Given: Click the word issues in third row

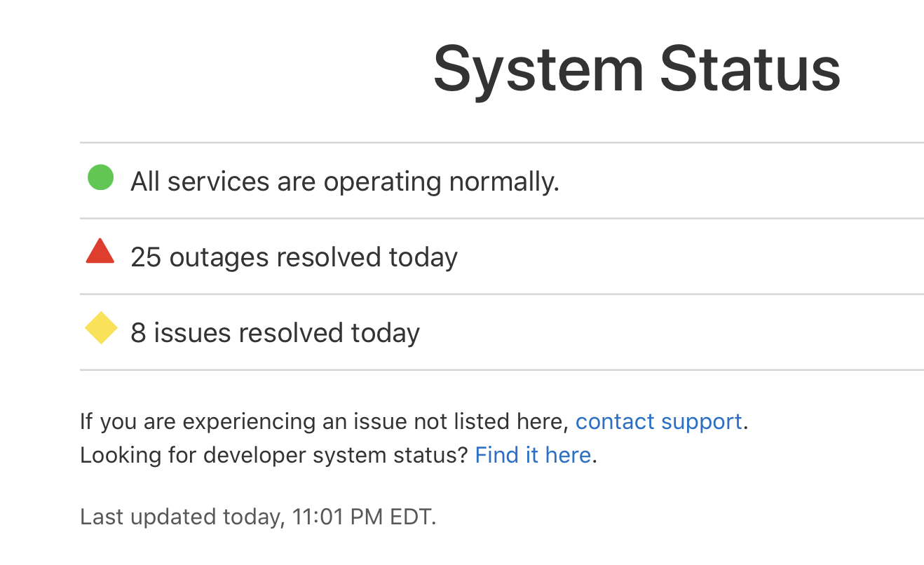Looking at the screenshot, I should point(192,333).
